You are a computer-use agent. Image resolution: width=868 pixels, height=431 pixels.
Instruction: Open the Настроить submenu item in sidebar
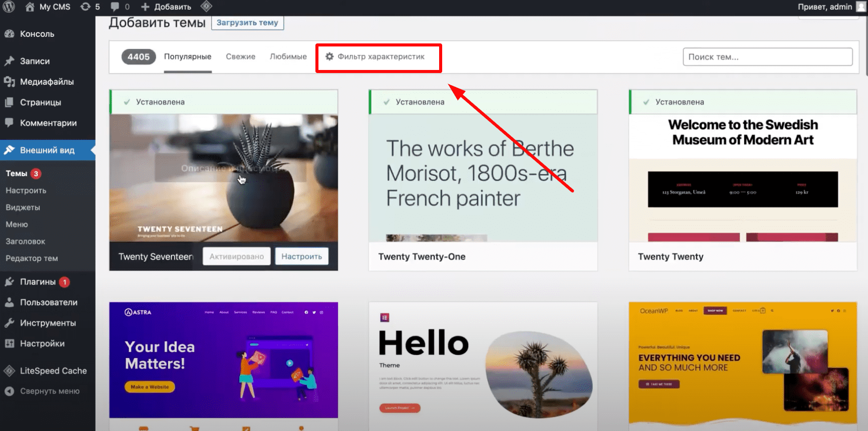[26, 190]
